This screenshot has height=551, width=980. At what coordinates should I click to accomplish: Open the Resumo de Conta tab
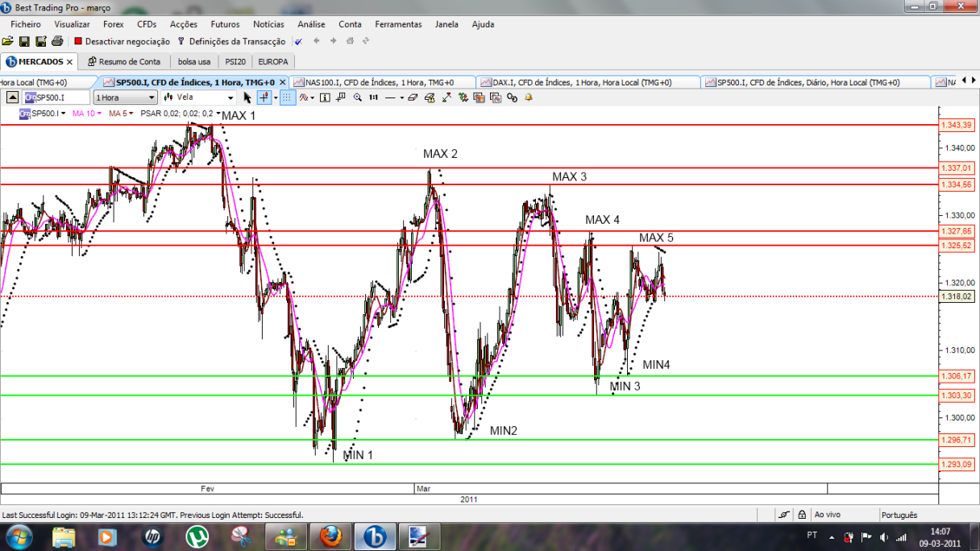(124, 61)
